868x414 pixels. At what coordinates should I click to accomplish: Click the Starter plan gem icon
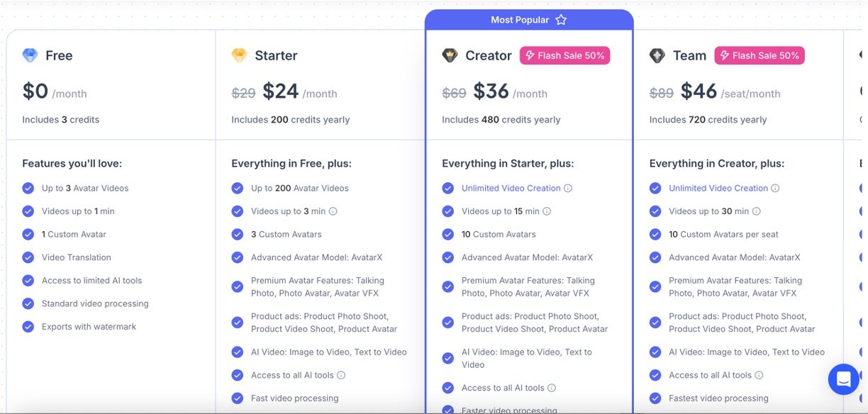(239, 55)
